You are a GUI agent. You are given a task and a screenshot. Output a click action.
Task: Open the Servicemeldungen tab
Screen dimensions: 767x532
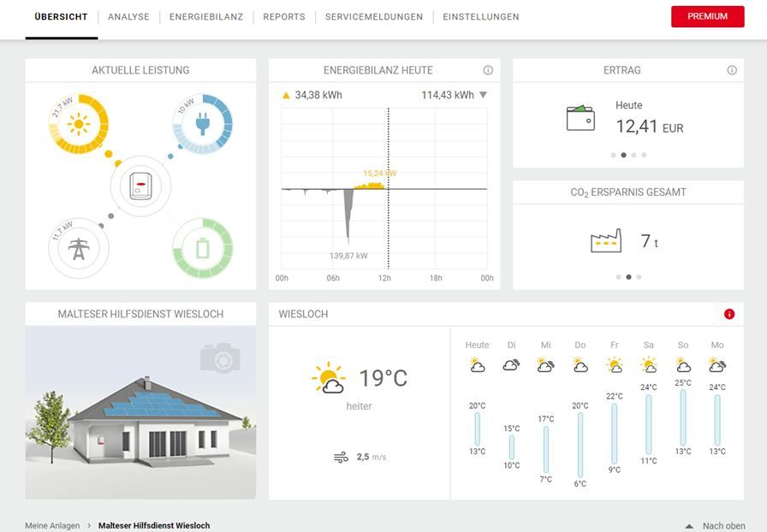[374, 17]
